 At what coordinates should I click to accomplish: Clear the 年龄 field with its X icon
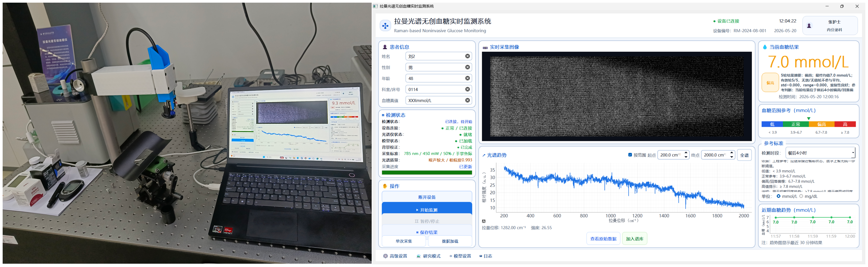coord(467,78)
